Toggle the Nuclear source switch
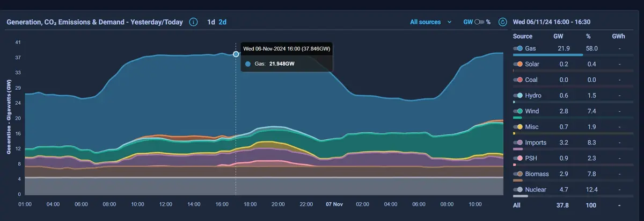 [x=518, y=189]
